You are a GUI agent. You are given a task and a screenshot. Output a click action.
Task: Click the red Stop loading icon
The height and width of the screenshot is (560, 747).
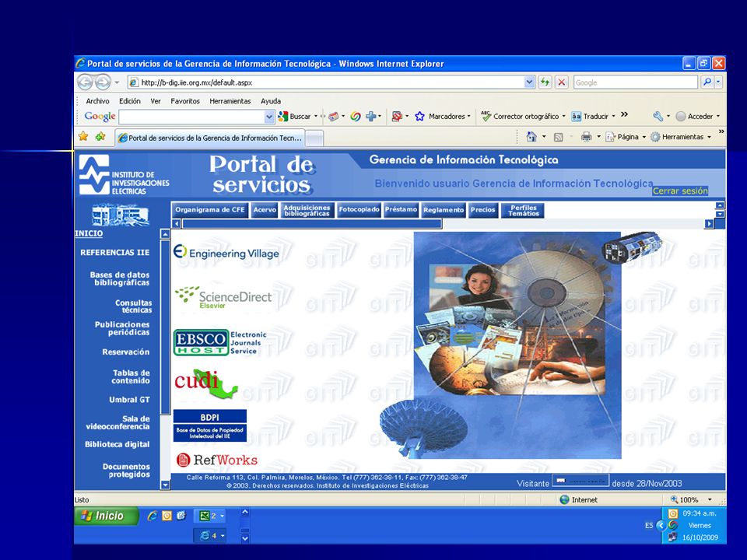point(562,82)
